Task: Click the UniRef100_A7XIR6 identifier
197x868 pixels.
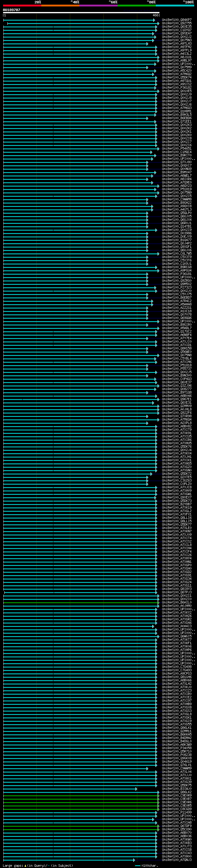Action: [x=177, y=440]
